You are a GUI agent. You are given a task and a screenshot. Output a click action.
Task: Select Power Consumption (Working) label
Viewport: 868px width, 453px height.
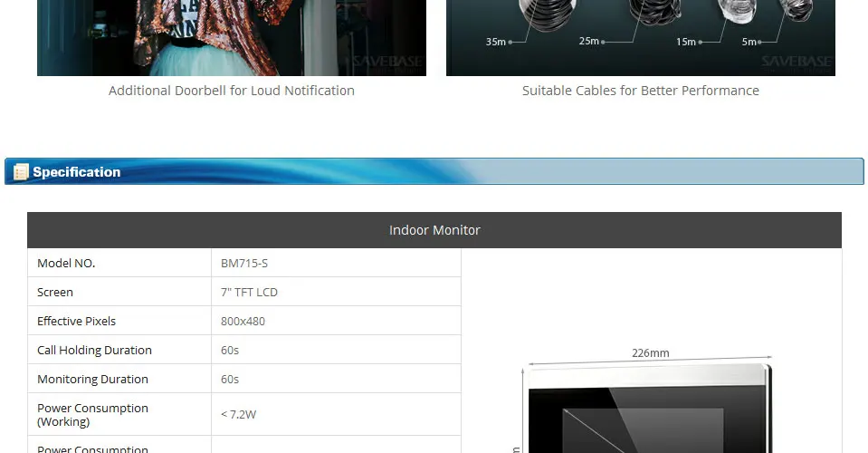coord(92,415)
